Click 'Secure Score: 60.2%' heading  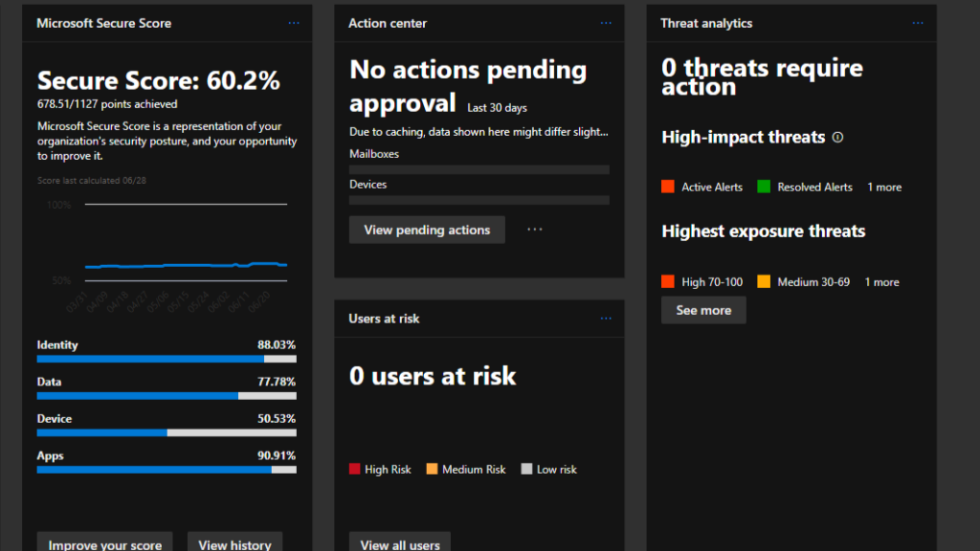point(159,80)
